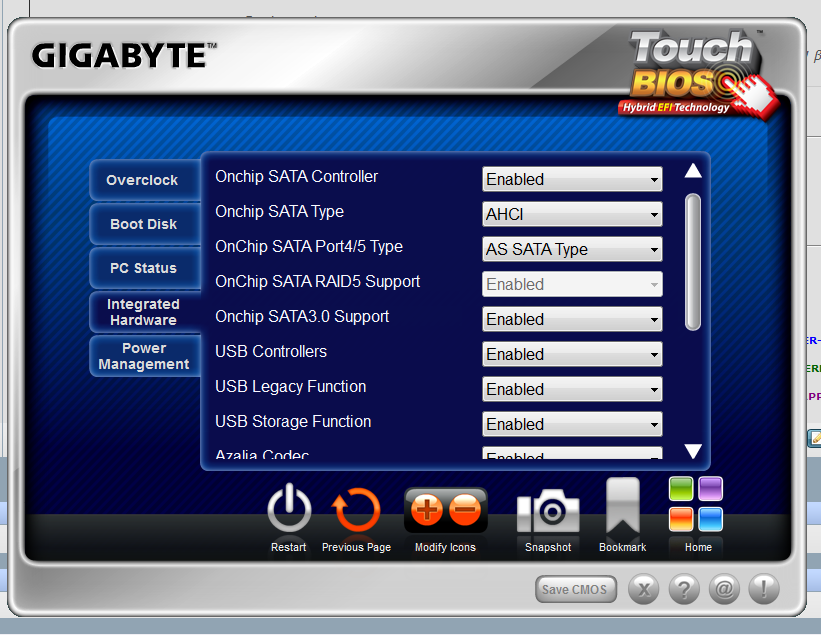Click the vertical scrollbar thumb
The height and width of the screenshot is (635, 821).
(693, 262)
